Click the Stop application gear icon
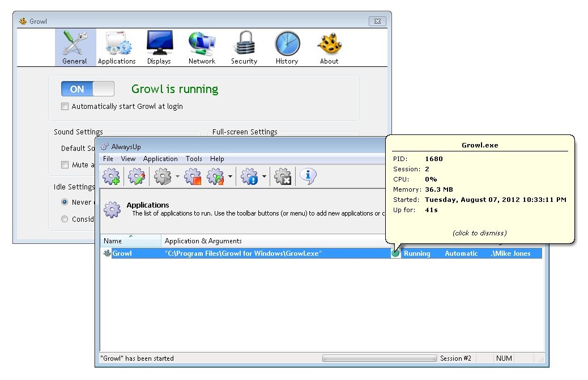The height and width of the screenshot is (380, 588). click(x=193, y=176)
